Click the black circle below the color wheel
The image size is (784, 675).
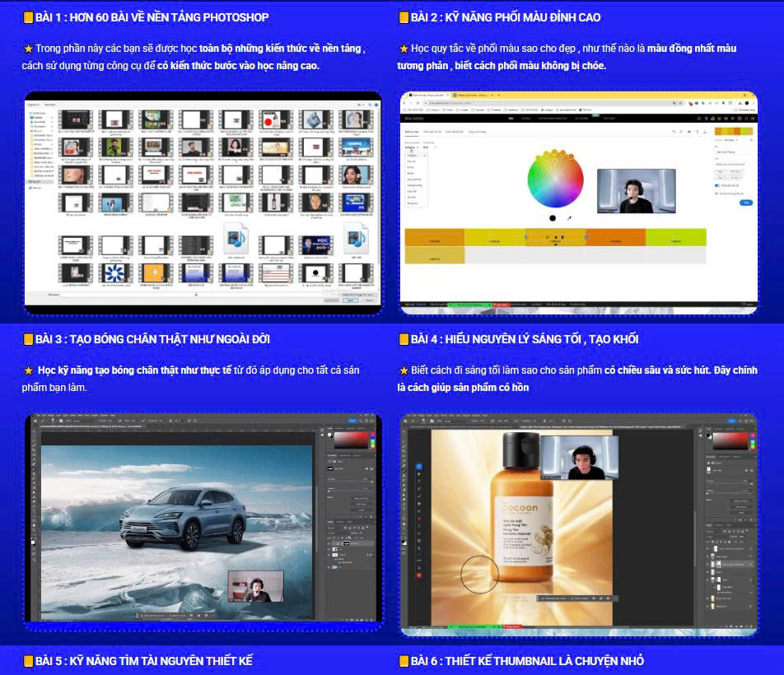coord(553,218)
